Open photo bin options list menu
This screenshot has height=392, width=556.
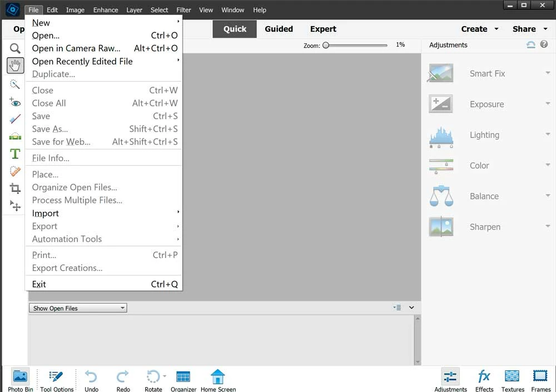[x=397, y=307]
